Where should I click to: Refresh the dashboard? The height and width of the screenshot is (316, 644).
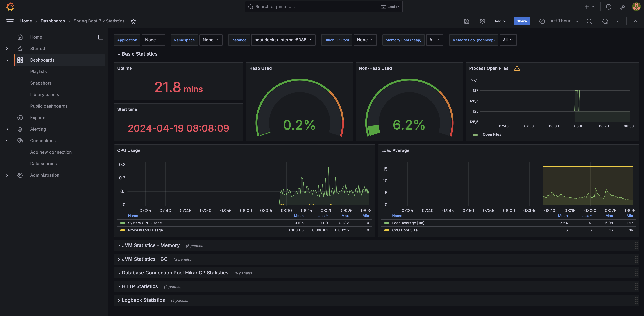click(605, 21)
